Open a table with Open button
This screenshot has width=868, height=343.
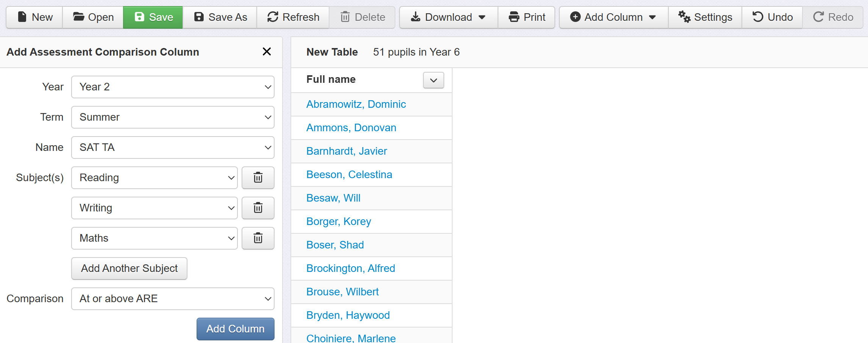pyautogui.click(x=93, y=17)
